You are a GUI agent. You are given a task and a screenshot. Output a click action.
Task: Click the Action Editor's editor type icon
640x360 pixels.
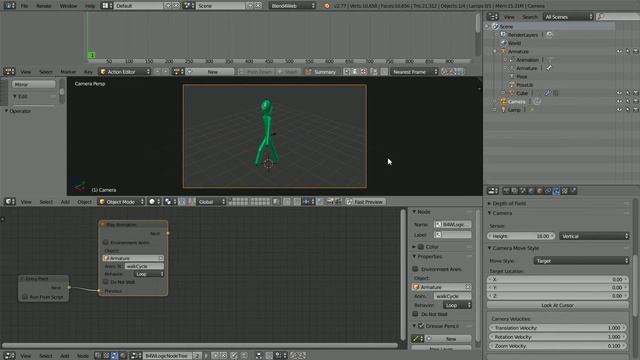[9, 72]
